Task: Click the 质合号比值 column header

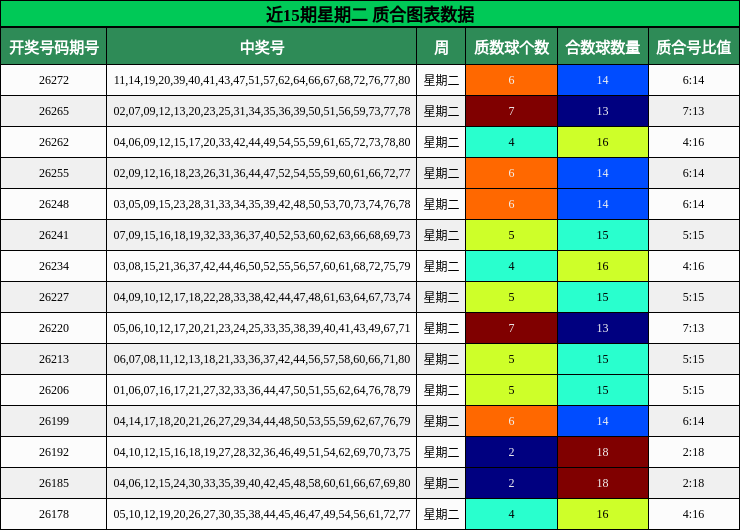Action: click(x=693, y=47)
